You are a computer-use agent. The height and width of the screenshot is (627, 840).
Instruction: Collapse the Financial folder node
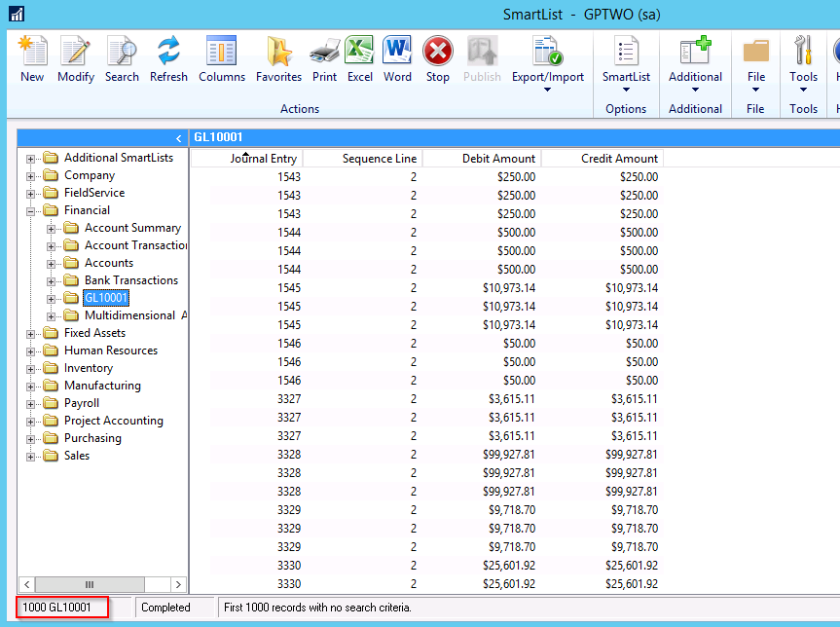tap(30, 211)
